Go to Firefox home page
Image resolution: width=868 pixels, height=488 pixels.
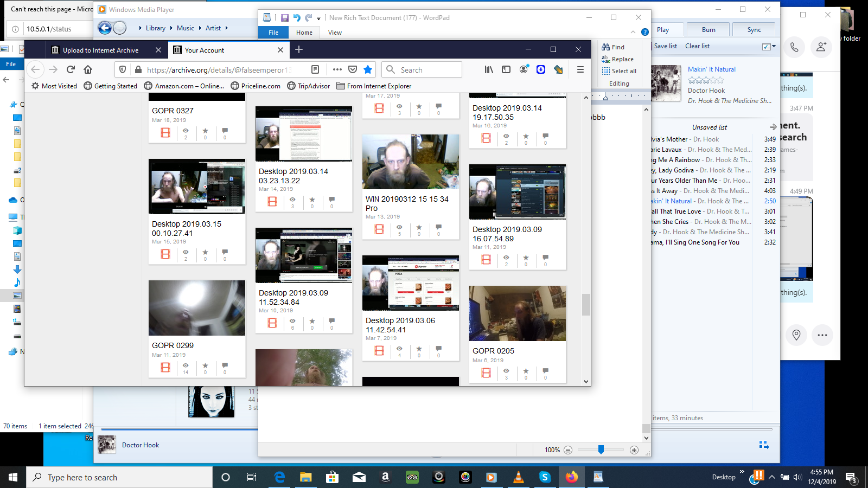88,69
